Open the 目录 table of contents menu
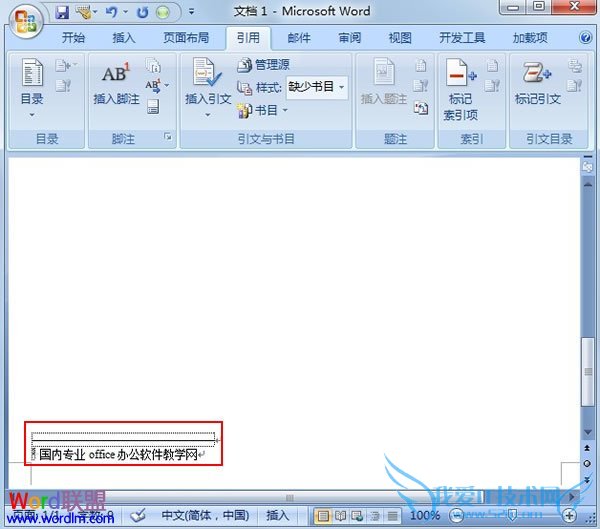 [32, 88]
